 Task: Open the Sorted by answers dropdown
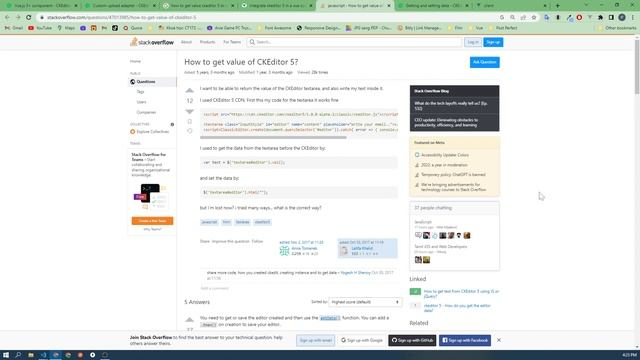[365, 302]
